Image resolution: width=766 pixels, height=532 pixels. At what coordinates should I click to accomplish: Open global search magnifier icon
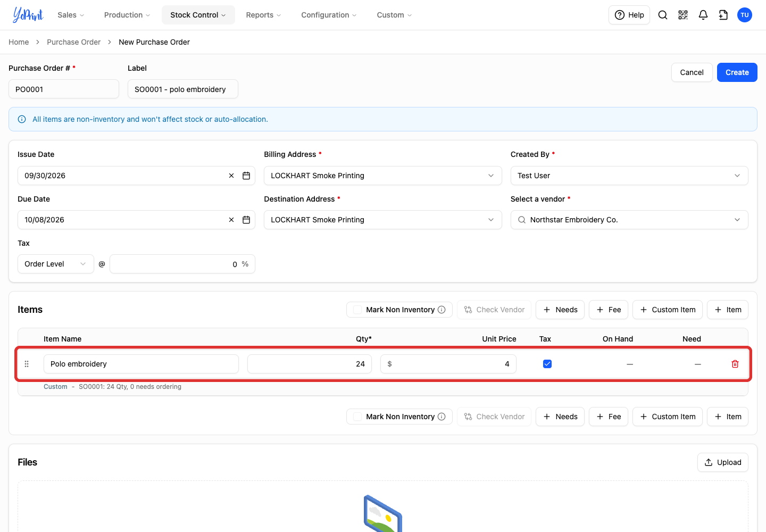point(663,15)
